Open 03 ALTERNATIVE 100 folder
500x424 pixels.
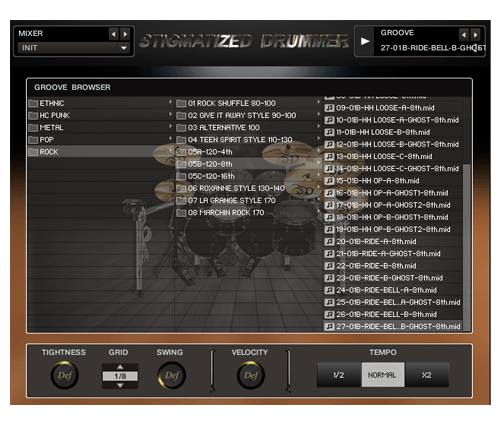coord(249,128)
